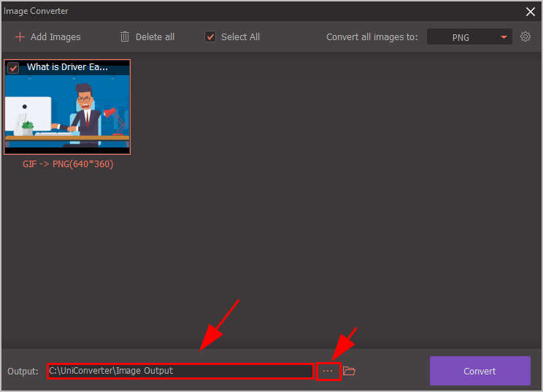Open the PNG output format dropdown
Viewport: 543px width, 392px height.
point(469,36)
